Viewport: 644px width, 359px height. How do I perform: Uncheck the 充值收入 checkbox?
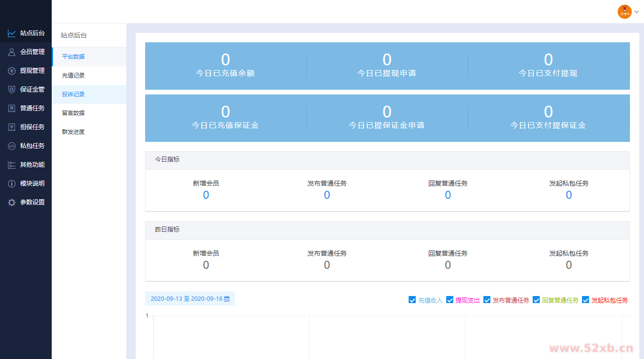(x=412, y=300)
